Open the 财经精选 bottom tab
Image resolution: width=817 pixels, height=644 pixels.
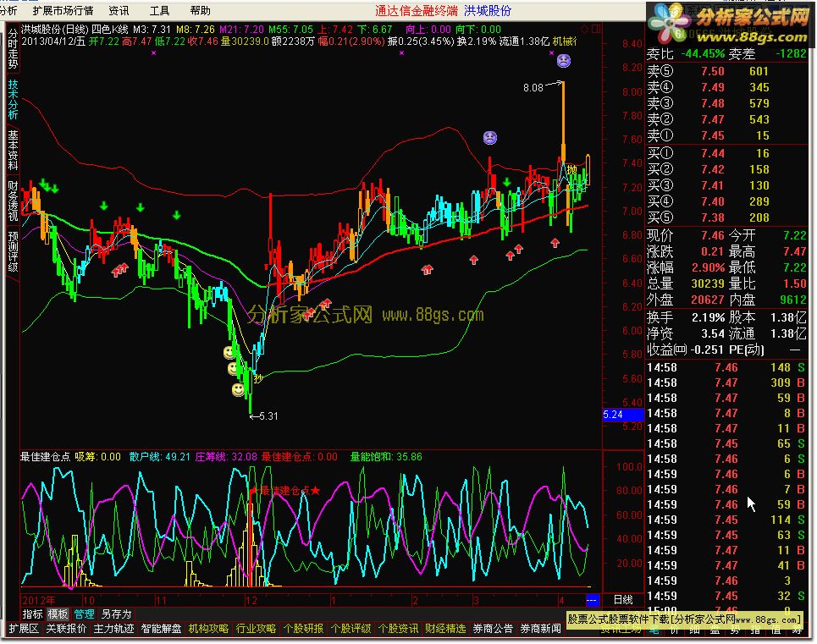445,629
